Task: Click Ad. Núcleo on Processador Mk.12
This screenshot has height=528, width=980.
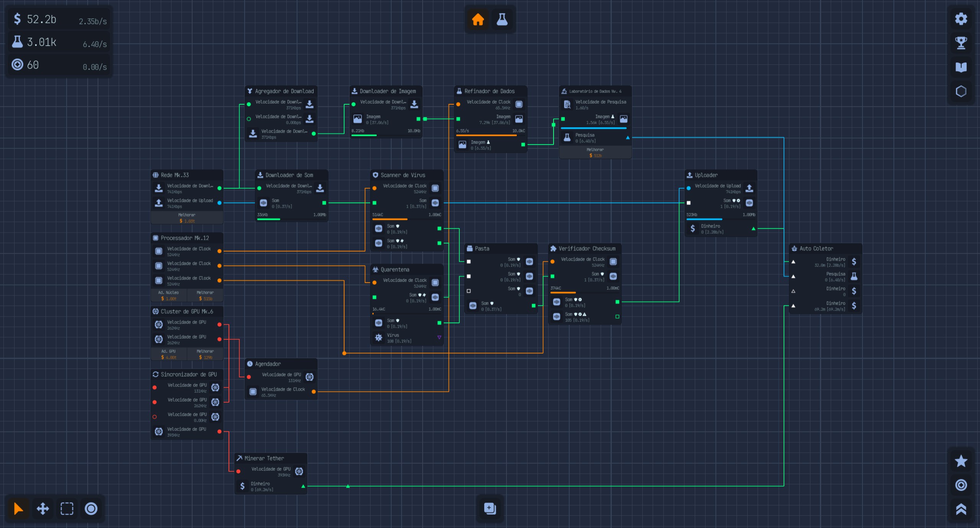Action: click(x=168, y=295)
